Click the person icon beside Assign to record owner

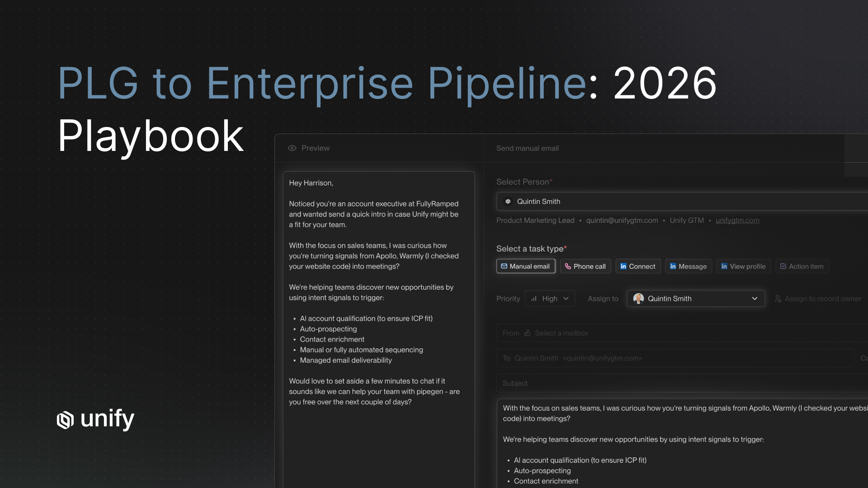point(778,299)
